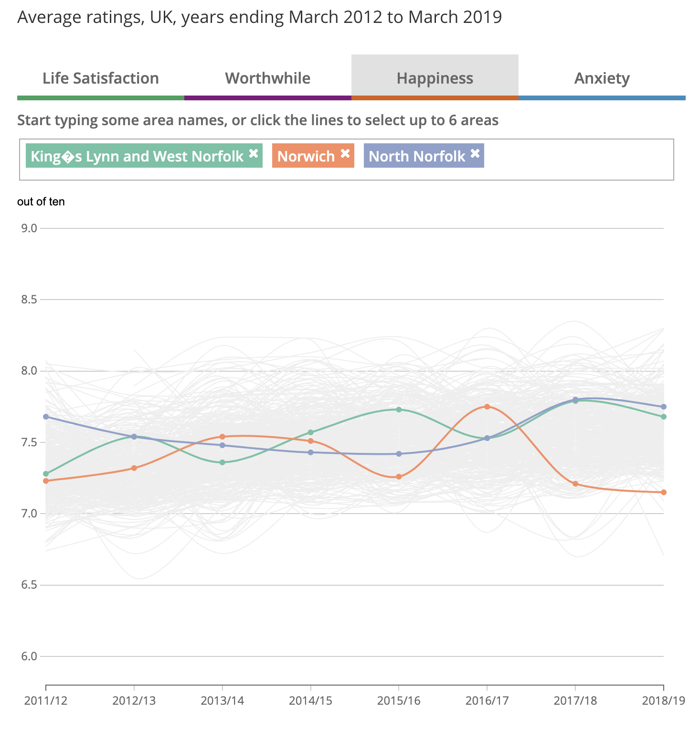The width and height of the screenshot is (700, 730).
Task: Select the purple North Norfolk area tag
Action: (x=417, y=156)
